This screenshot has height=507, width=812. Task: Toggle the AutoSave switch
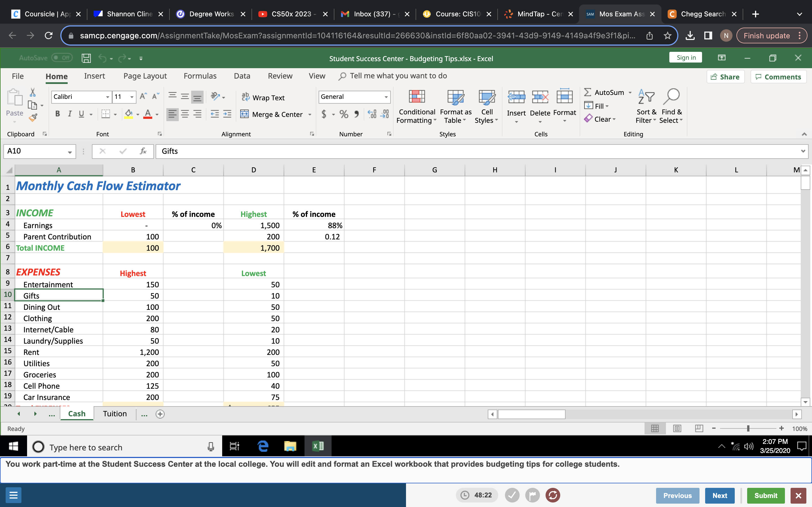pos(62,58)
